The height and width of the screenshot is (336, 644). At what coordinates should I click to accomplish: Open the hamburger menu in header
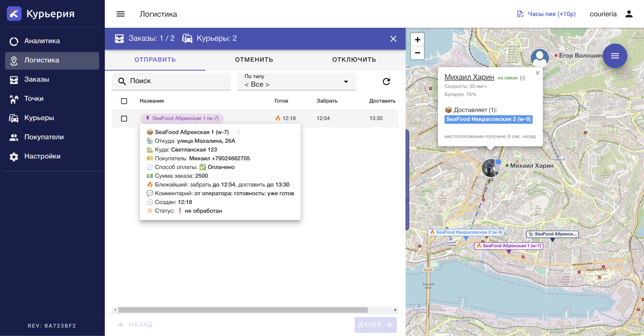click(120, 14)
